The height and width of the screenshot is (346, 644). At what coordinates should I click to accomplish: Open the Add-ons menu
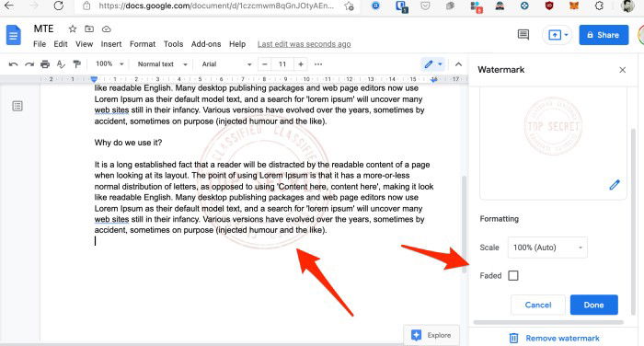[206, 44]
